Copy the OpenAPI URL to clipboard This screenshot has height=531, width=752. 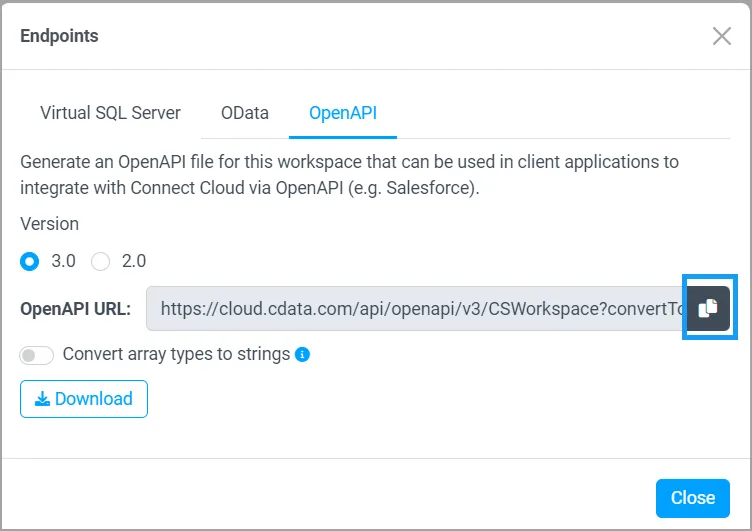(x=709, y=308)
